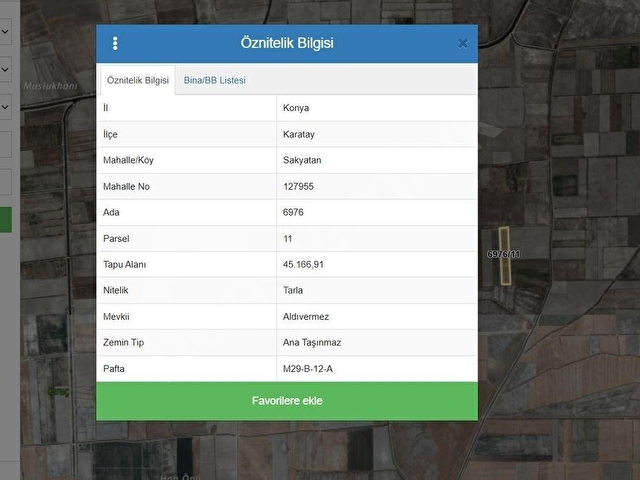640x480 pixels.
Task: Click the 6976/11 parcel label on the map
Action: click(504, 254)
